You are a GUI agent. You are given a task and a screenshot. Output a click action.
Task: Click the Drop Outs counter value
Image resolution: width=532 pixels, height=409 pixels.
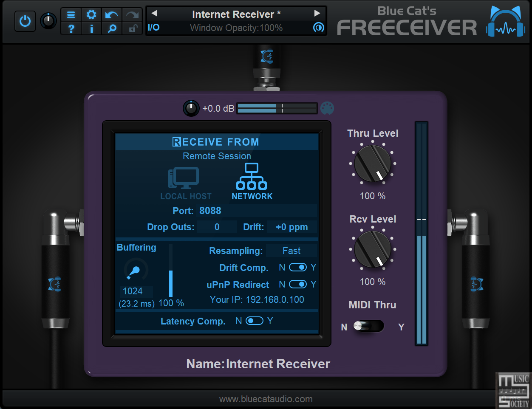[x=217, y=227]
